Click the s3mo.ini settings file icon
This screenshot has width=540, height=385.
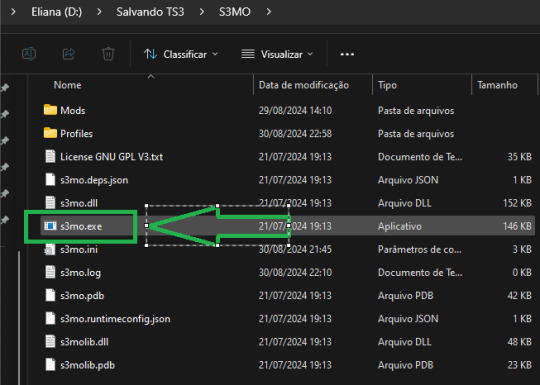[x=50, y=249]
